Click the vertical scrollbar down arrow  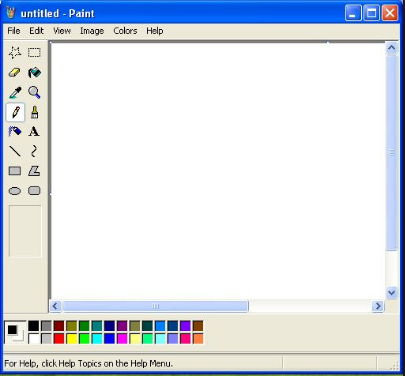coord(392,293)
